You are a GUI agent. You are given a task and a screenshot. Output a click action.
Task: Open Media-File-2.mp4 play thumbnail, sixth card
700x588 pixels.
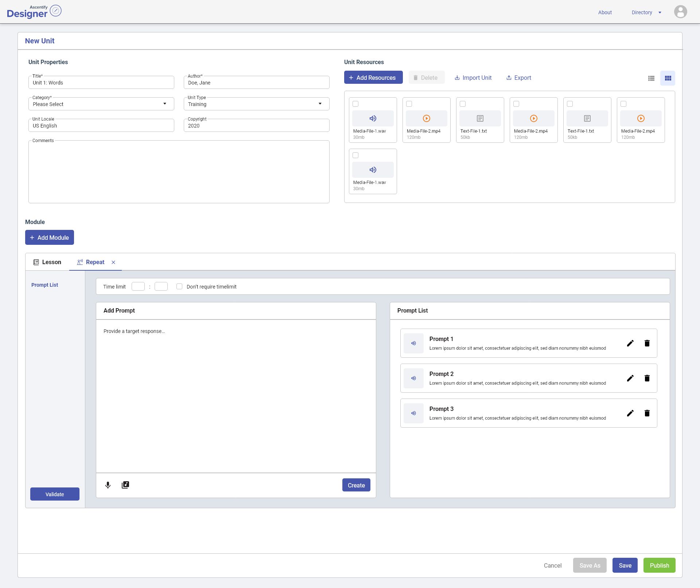pyautogui.click(x=641, y=118)
